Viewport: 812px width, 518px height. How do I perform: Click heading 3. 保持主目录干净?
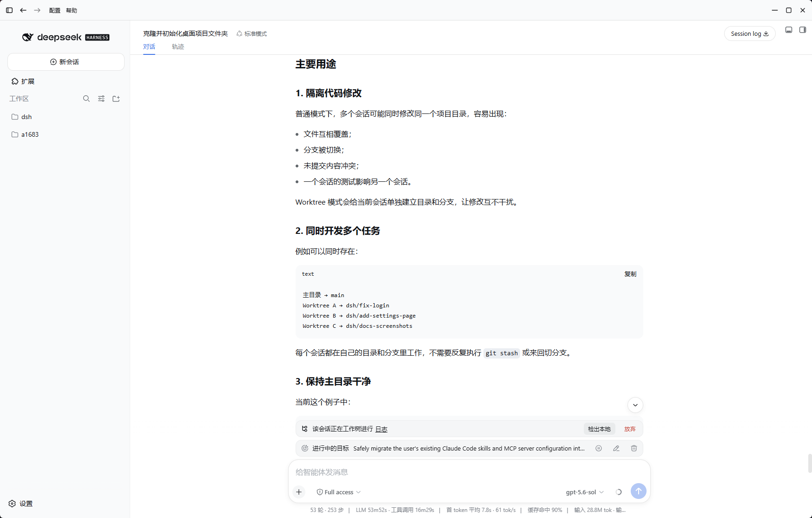pyautogui.click(x=333, y=381)
